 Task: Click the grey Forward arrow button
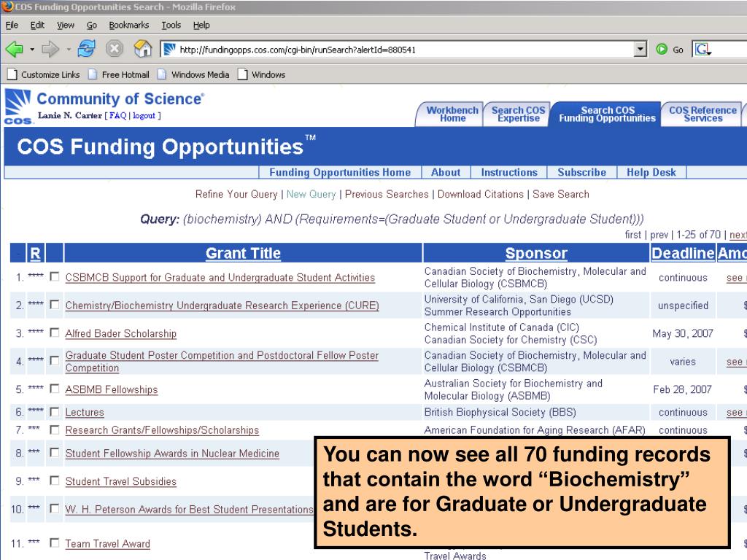click(50, 49)
